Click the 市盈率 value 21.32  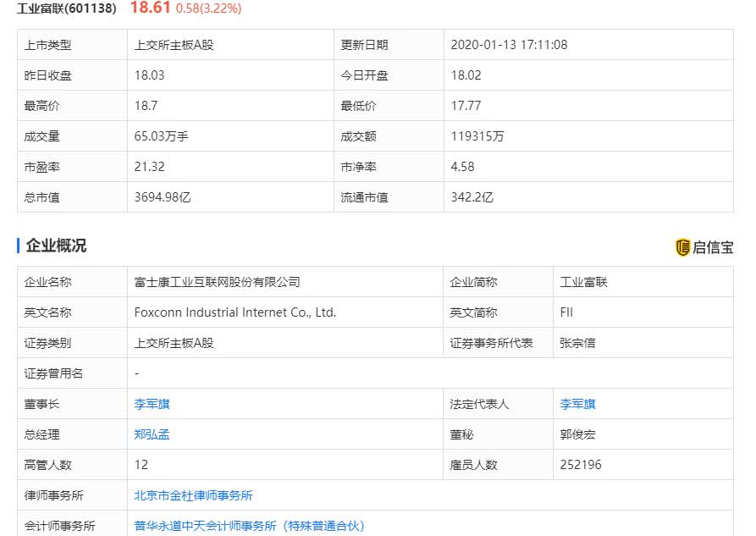click(x=149, y=167)
